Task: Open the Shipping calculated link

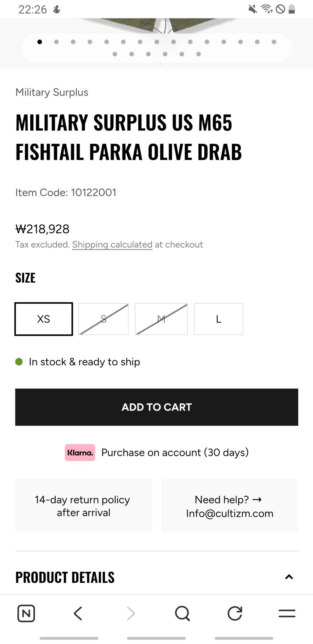Action: pos(112,245)
